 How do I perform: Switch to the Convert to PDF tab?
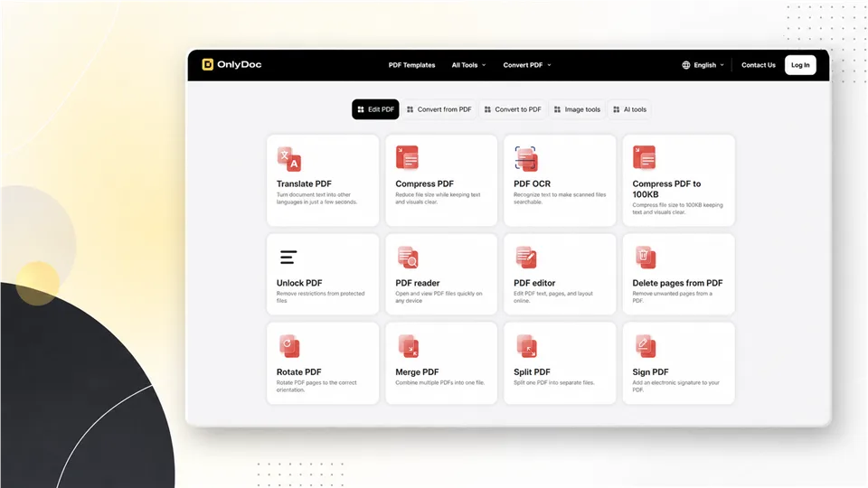tap(513, 109)
